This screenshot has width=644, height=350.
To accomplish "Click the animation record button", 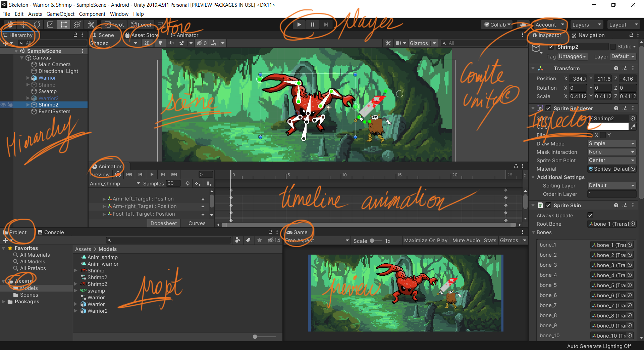I will pos(118,174).
